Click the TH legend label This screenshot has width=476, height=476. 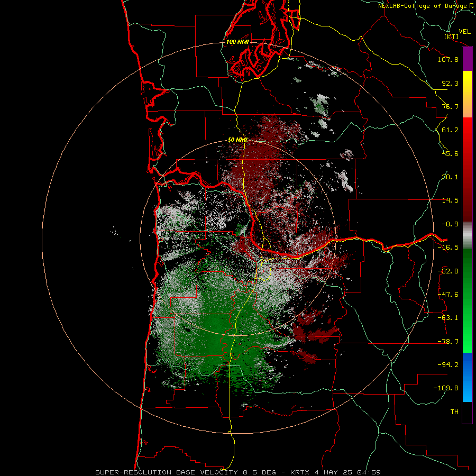454,412
